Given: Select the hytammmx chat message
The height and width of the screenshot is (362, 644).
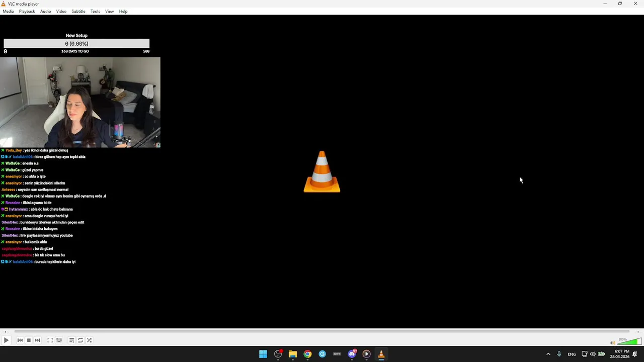Looking at the screenshot, I should pos(37,209).
